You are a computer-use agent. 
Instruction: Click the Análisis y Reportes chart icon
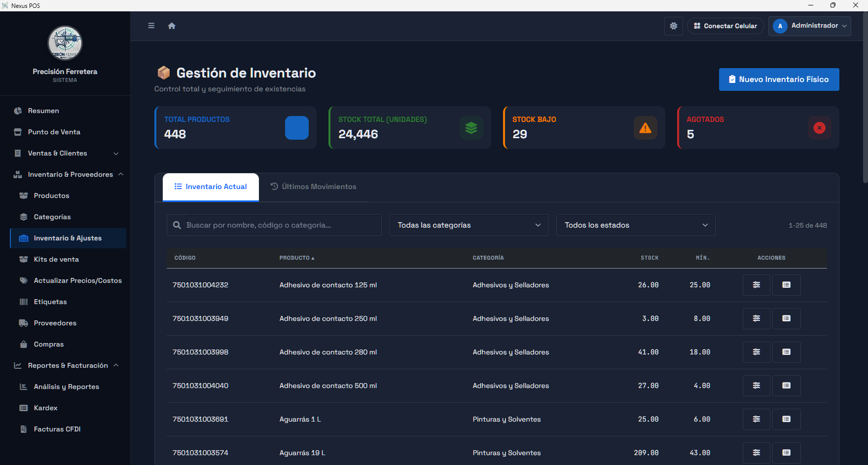coord(23,387)
